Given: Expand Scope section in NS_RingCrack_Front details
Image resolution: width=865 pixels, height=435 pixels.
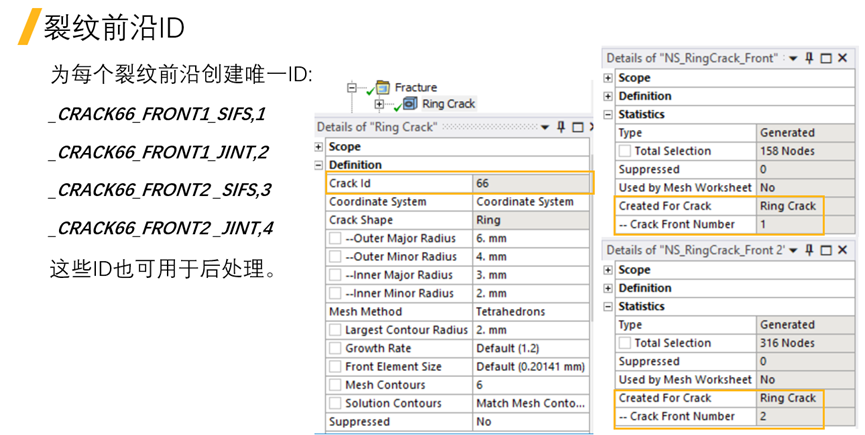Looking at the screenshot, I should pos(608,78).
